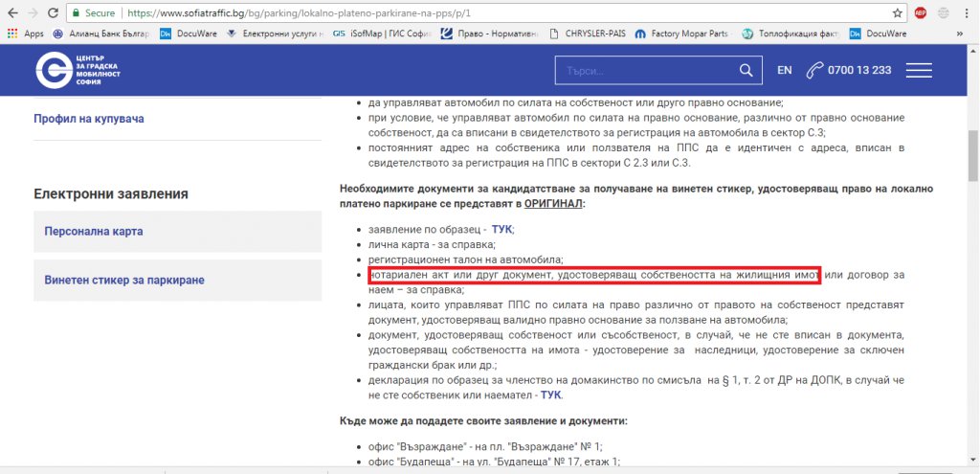
Task: Reload the page with refresh icon
Action: coord(54,12)
